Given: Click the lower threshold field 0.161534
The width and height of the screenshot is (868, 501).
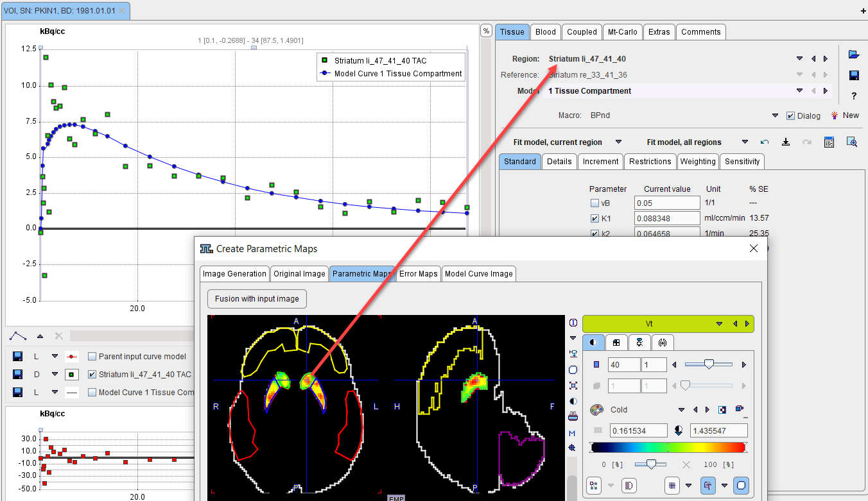Looking at the screenshot, I should [638, 430].
